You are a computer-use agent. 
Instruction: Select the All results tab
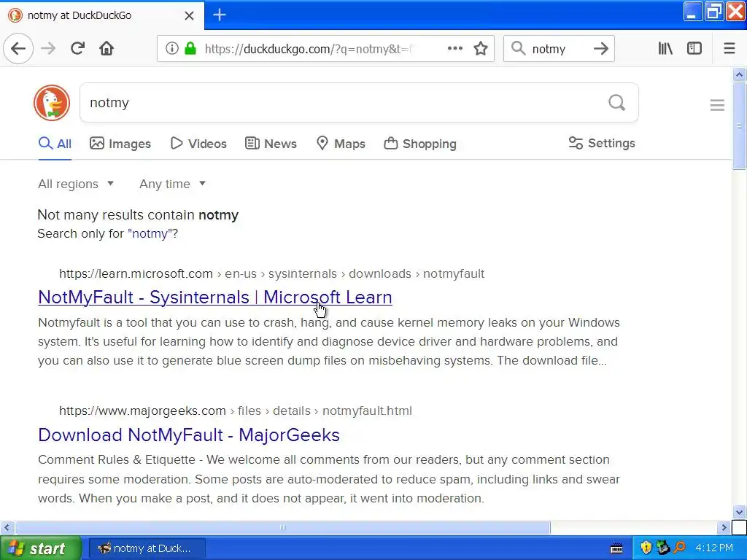coord(55,144)
